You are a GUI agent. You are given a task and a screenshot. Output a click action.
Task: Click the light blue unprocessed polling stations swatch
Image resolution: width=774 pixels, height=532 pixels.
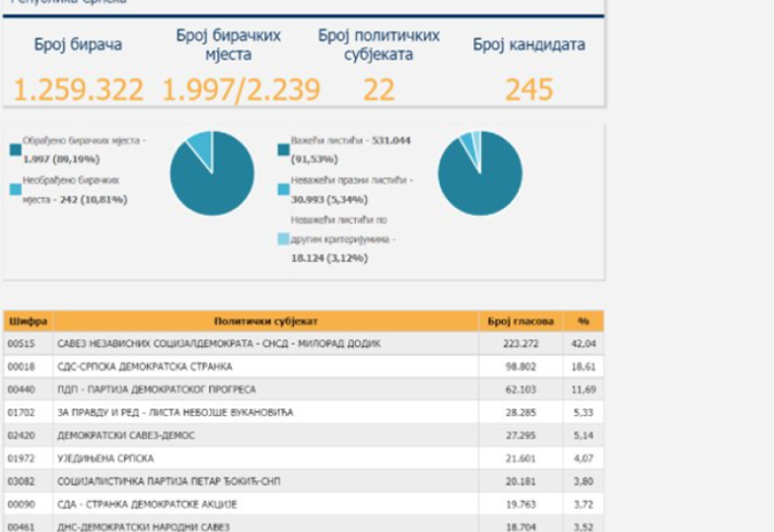[15, 189]
